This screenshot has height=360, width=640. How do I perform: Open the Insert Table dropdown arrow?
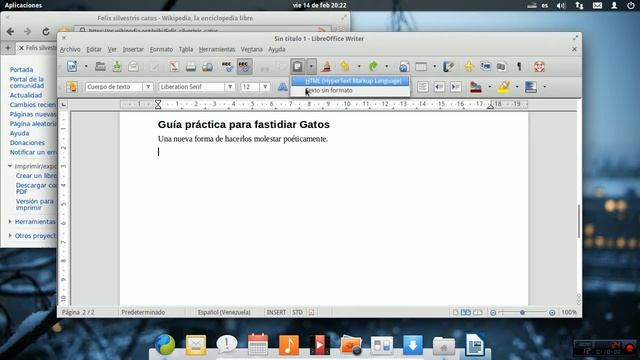pos(434,67)
